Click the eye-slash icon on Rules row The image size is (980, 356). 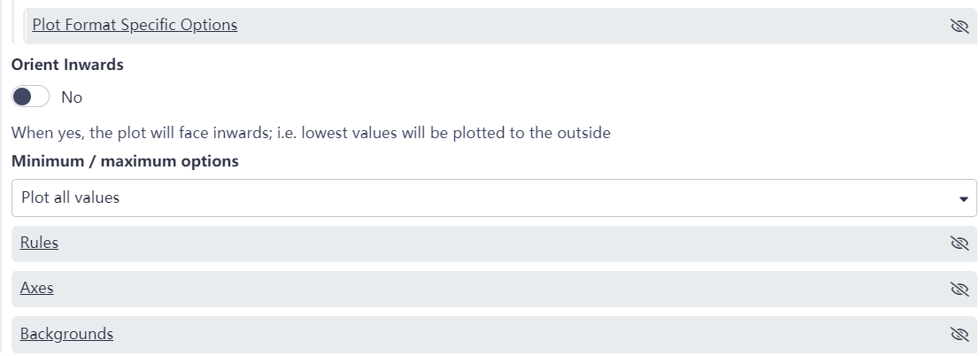point(959,244)
